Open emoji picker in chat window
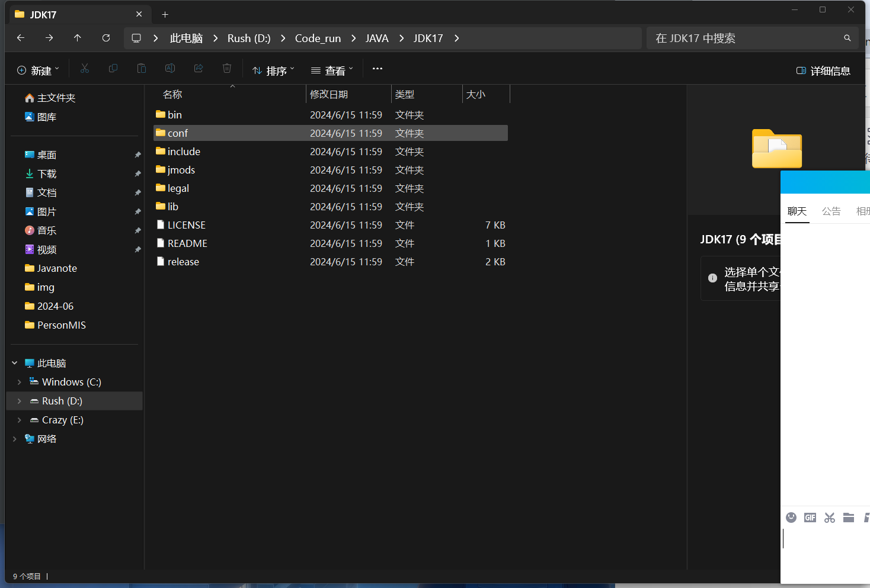The height and width of the screenshot is (588, 870). 791,518
